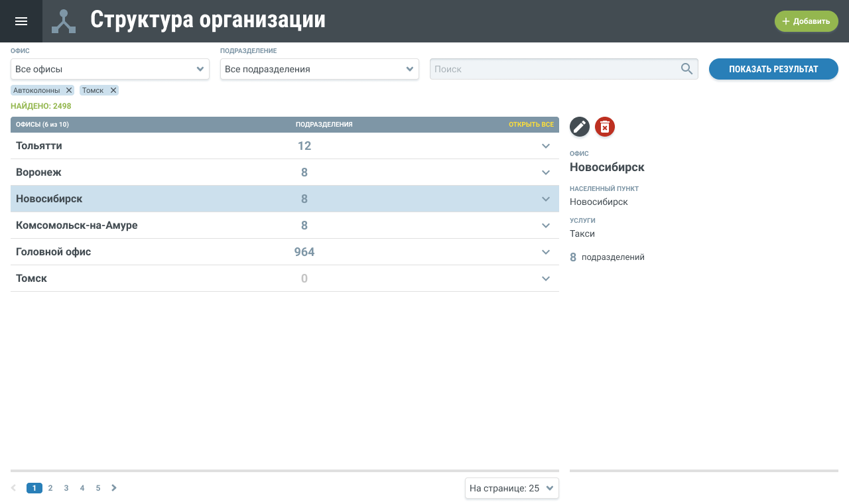
Task: Open the Все подразделения dropdown
Action: tap(320, 69)
